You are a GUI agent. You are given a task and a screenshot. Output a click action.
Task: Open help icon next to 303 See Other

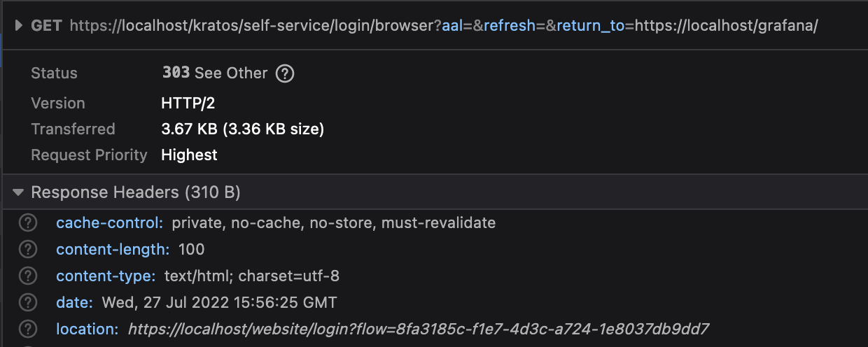(284, 73)
